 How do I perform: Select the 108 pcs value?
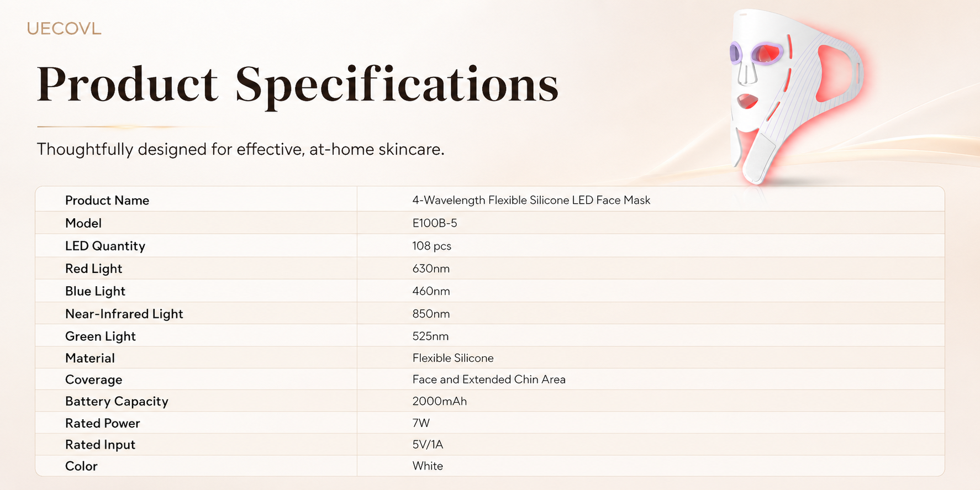[431, 246]
